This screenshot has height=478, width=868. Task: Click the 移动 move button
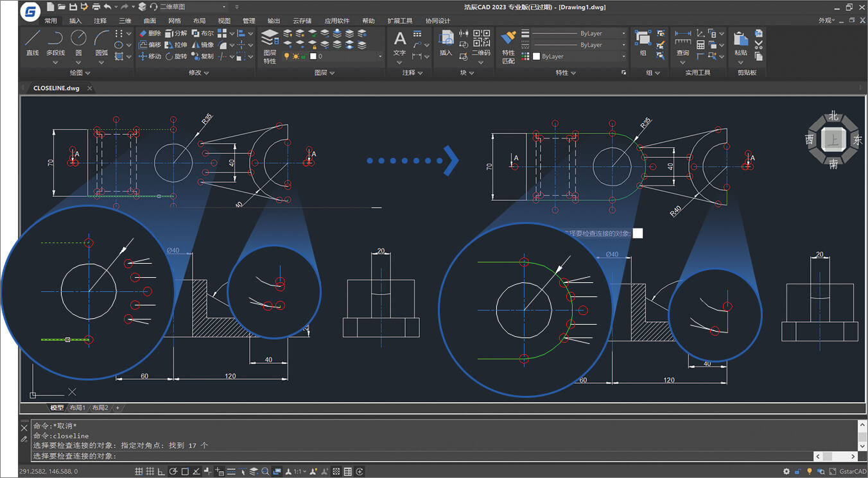pos(150,56)
